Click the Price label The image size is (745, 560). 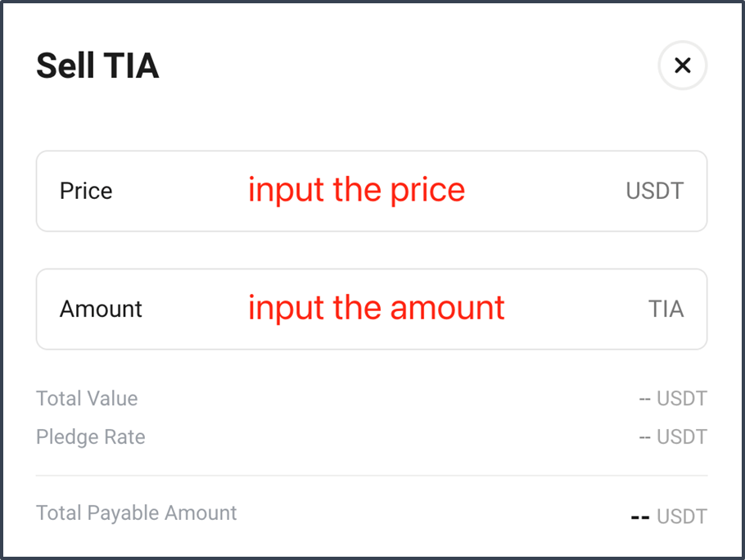[x=86, y=191]
